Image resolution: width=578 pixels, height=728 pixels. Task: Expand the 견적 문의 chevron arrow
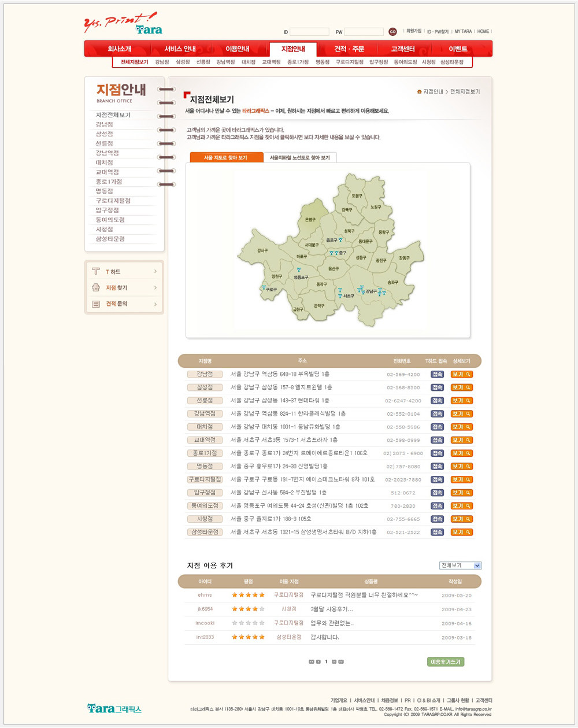[x=155, y=304]
